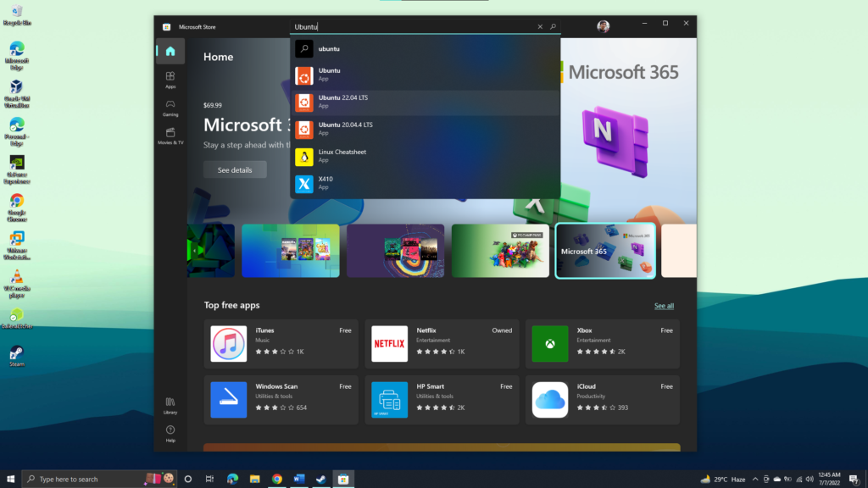Choose Ubuntu 22.04 LTS suggestion
This screenshot has width=868, height=488.
point(426,103)
